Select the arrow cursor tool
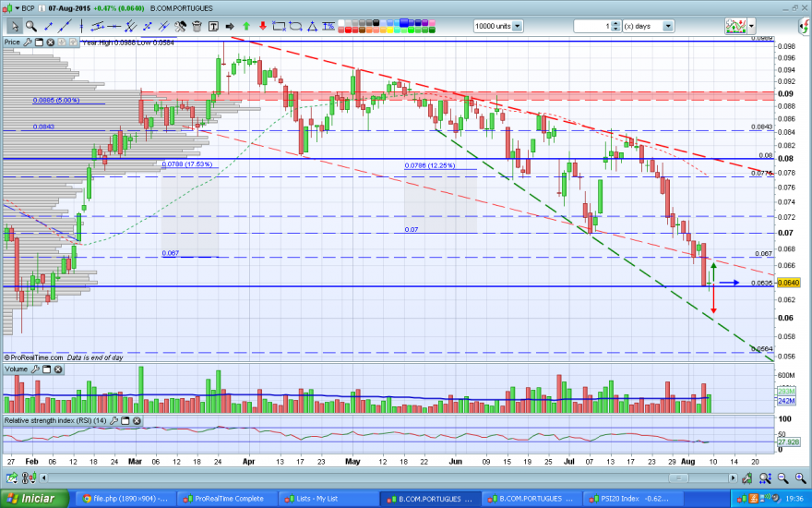 [x=15, y=26]
